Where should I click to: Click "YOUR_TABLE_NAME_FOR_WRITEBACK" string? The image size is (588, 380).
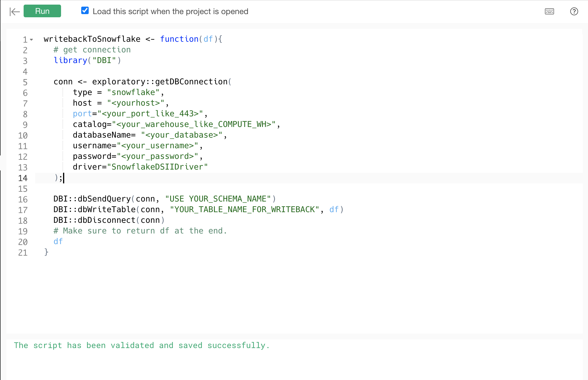[245, 210]
